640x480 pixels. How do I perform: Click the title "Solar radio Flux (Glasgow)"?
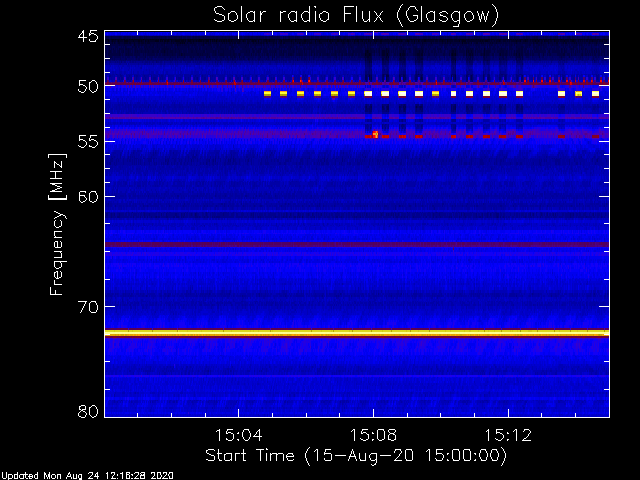coord(356,16)
